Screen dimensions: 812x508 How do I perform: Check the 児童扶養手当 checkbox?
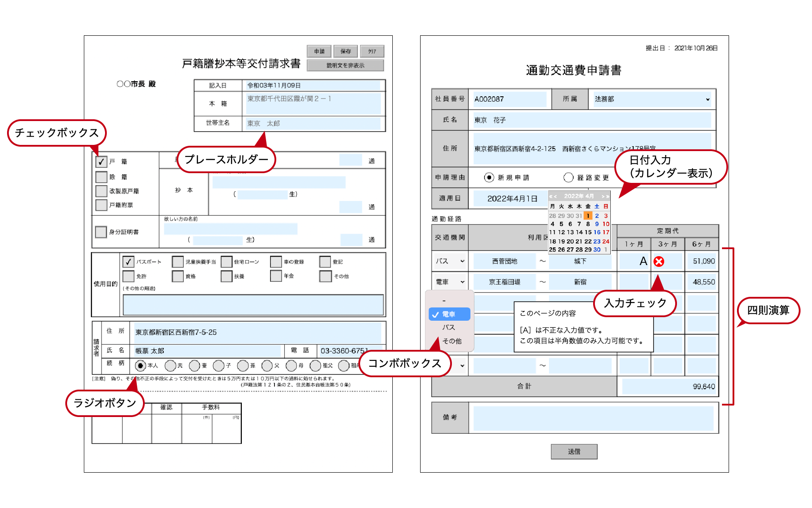coord(177,262)
